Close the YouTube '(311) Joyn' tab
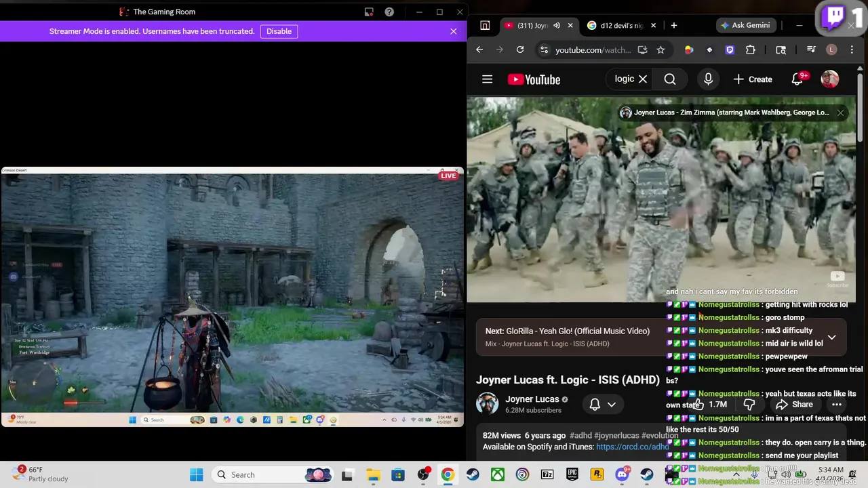 [570, 25]
